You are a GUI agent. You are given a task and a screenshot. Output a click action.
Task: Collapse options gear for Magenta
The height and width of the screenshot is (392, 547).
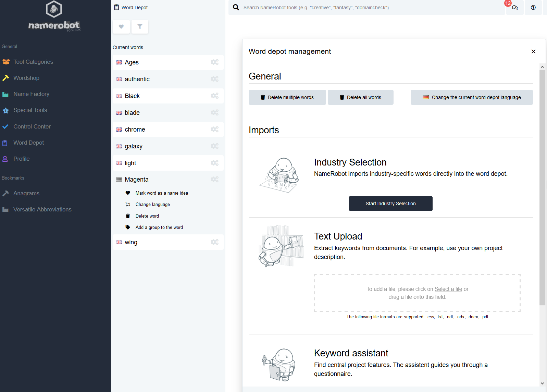pyautogui.click(x=215, y=179)
